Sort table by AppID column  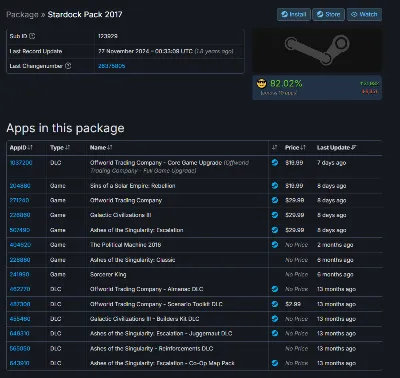pos(21,148)
